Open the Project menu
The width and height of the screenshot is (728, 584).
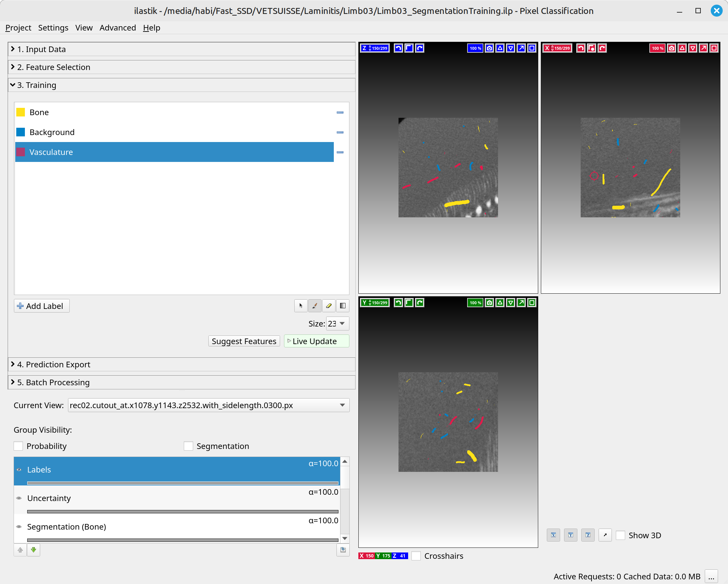point(18,28)
